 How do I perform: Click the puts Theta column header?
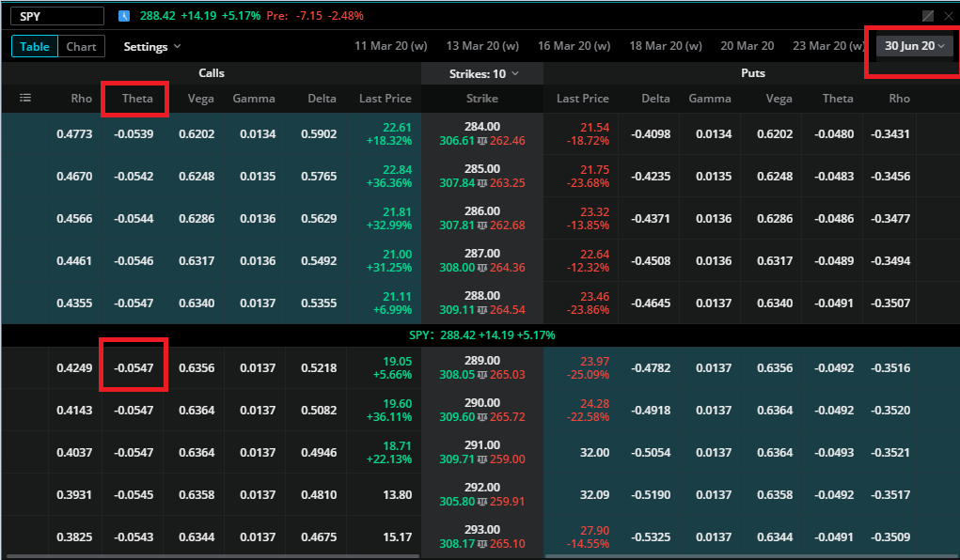pyautogui.click(x=838, y=99)
